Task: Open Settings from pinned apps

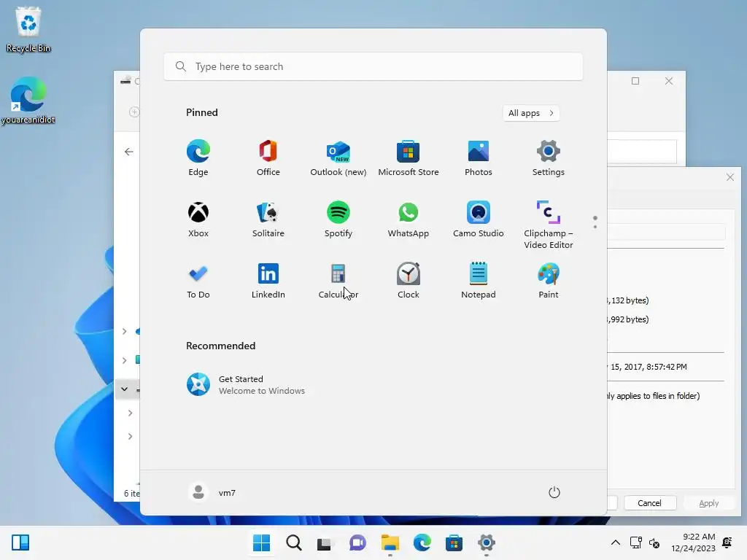Action: pos(549,158)
